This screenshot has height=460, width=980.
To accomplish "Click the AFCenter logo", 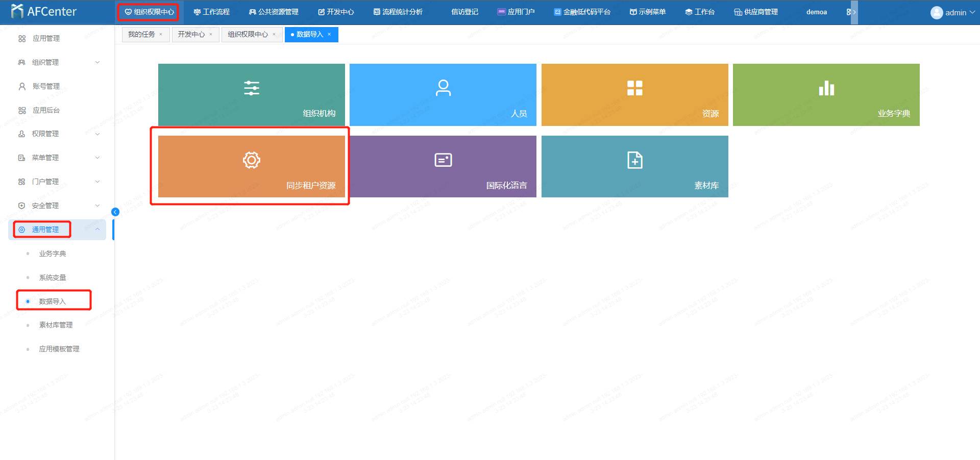I will tap(44, 12).
